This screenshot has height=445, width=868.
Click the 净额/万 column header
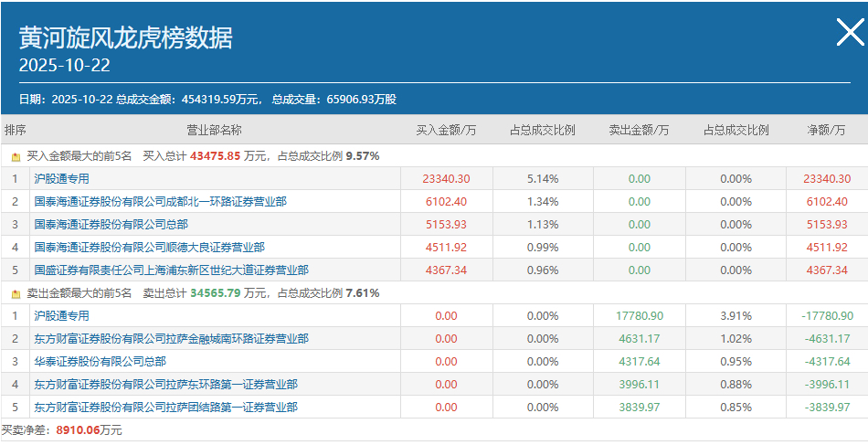[x=826, y=130]
